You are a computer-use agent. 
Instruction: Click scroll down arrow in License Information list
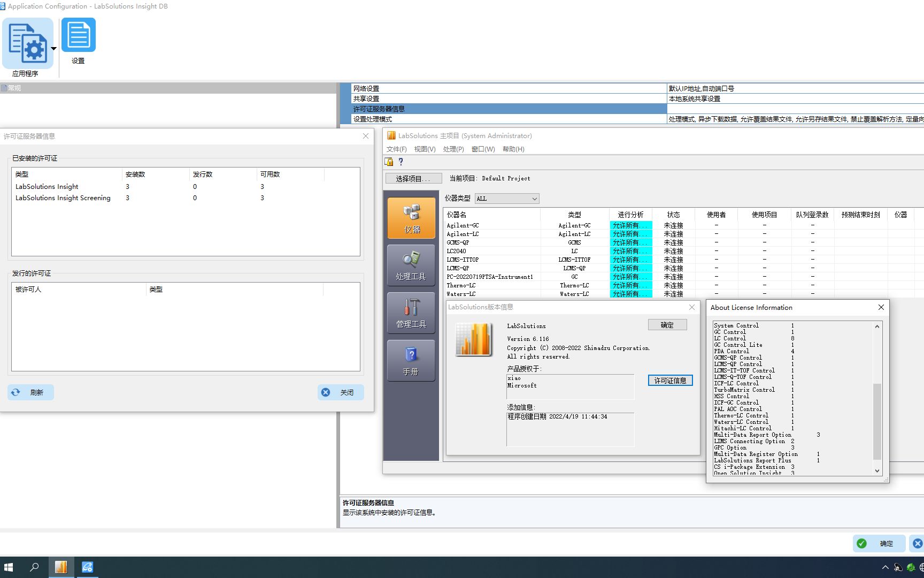coord(877,470)
